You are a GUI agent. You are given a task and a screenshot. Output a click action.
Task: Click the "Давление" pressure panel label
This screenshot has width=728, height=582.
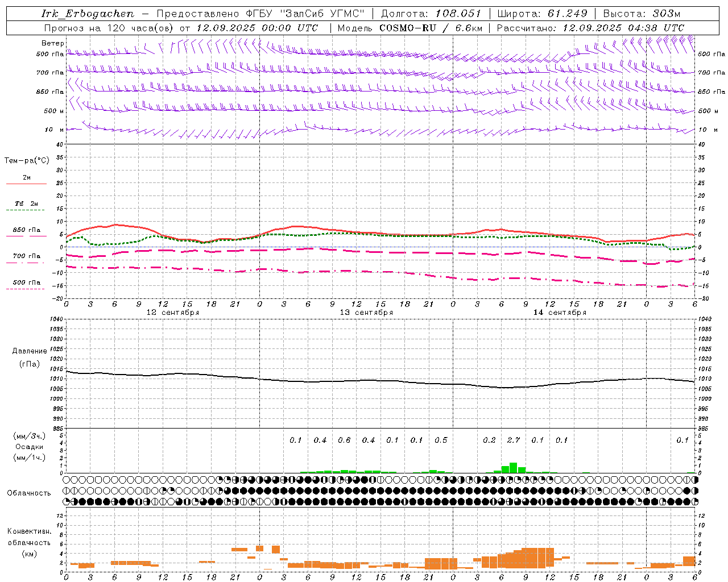(30, 351)
